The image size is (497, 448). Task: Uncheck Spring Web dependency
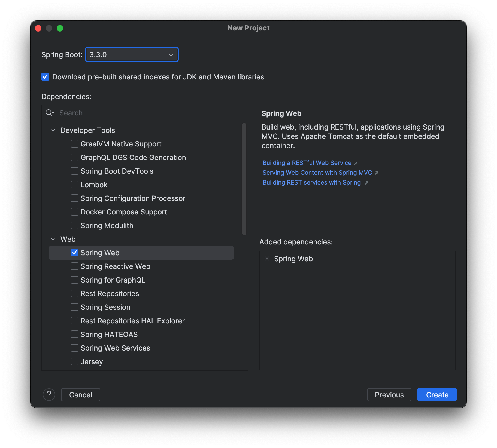tap(75, 253)
